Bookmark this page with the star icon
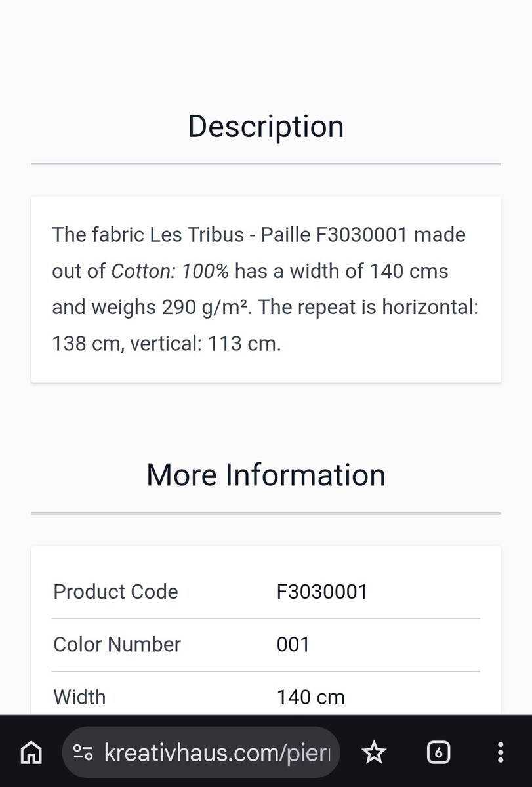Screen dimensions: 532x787 point(374,753)
